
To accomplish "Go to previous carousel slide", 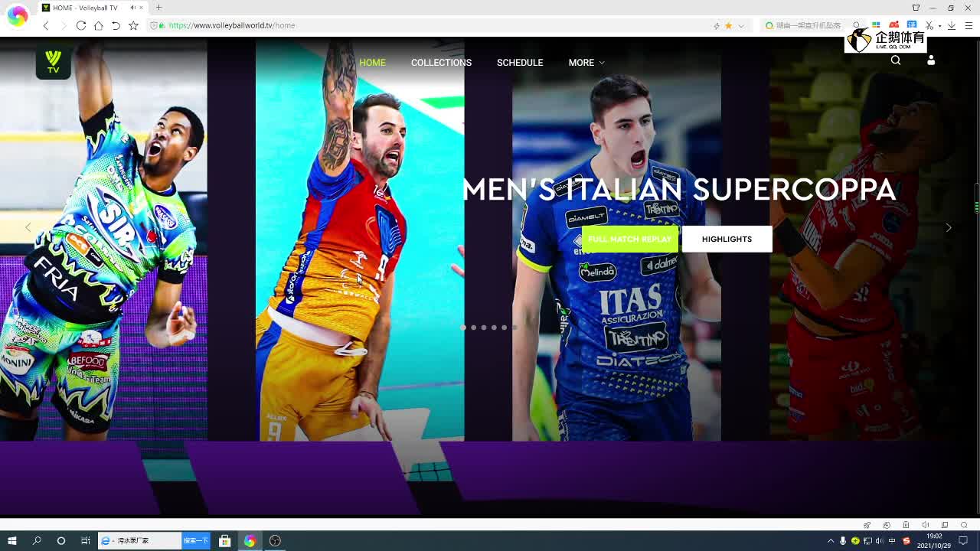I will [28, 227].
